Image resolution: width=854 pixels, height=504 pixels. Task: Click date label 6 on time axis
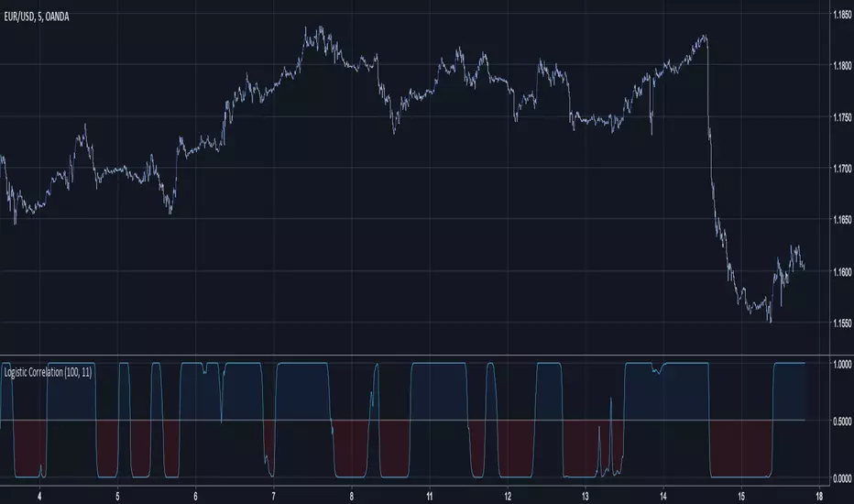click(x=195, y=497)
